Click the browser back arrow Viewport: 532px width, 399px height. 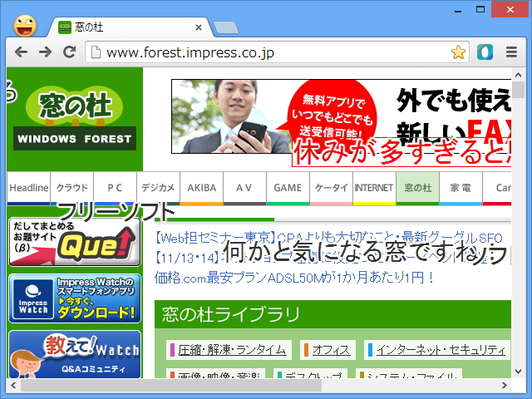pyautogui.click(x=21, y=52)
